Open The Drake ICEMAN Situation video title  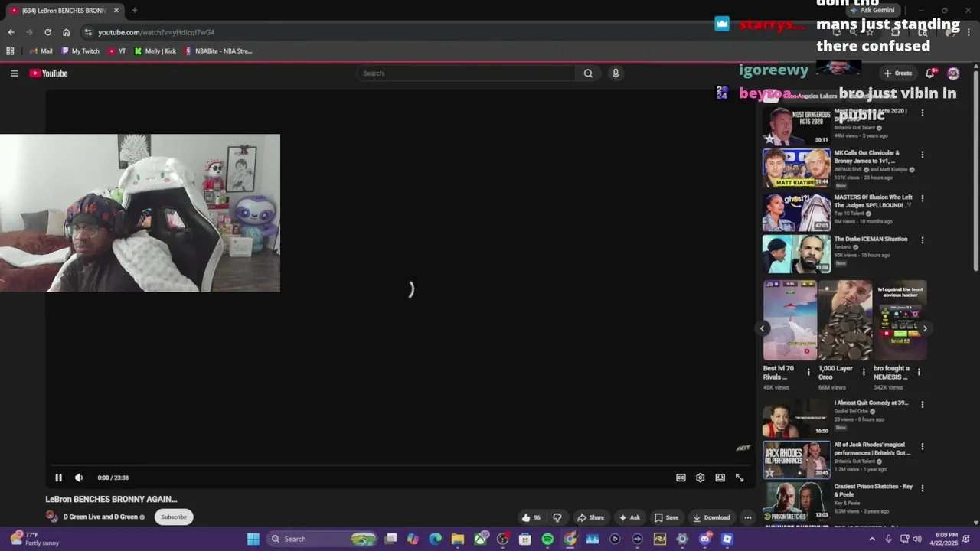[x=871, y=239]
